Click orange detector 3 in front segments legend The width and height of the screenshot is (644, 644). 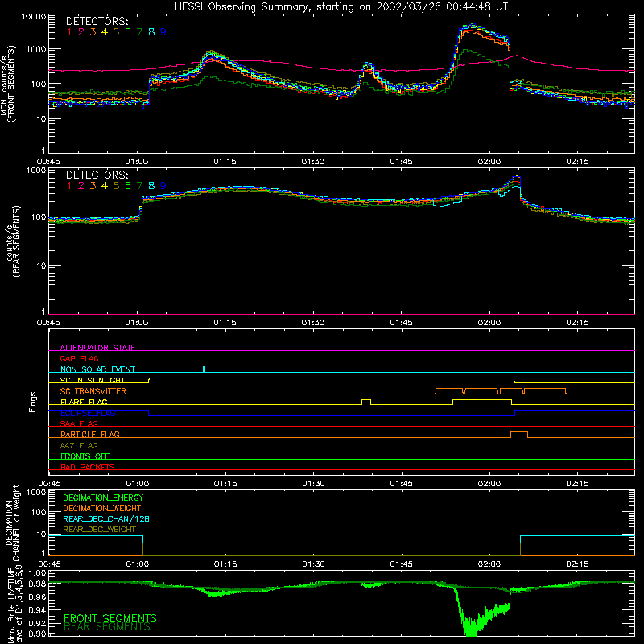pyautogui.click(x=93, y=32)
